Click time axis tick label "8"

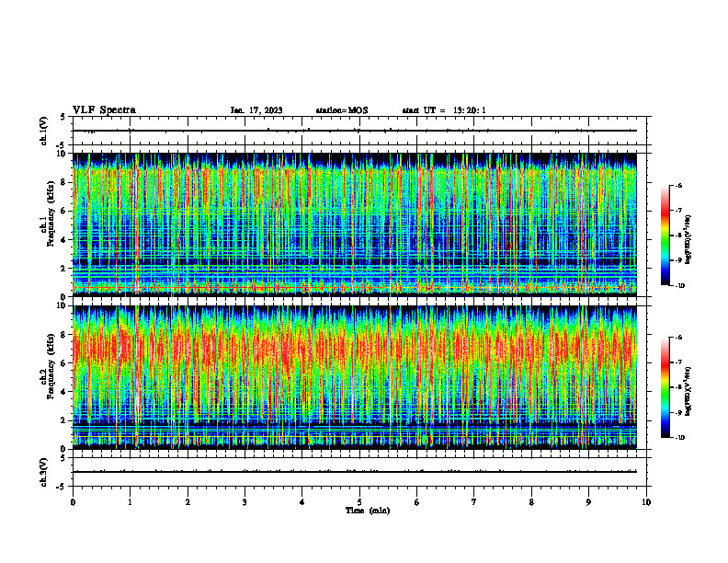531,502
